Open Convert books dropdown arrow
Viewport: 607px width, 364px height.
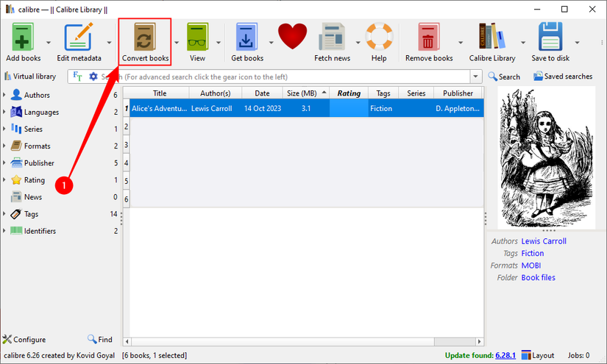177,43
